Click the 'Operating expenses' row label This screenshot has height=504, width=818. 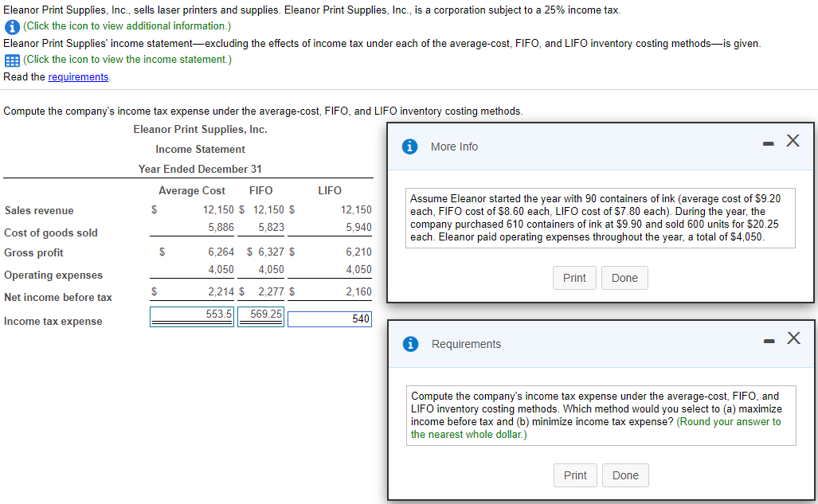(53, 275)
